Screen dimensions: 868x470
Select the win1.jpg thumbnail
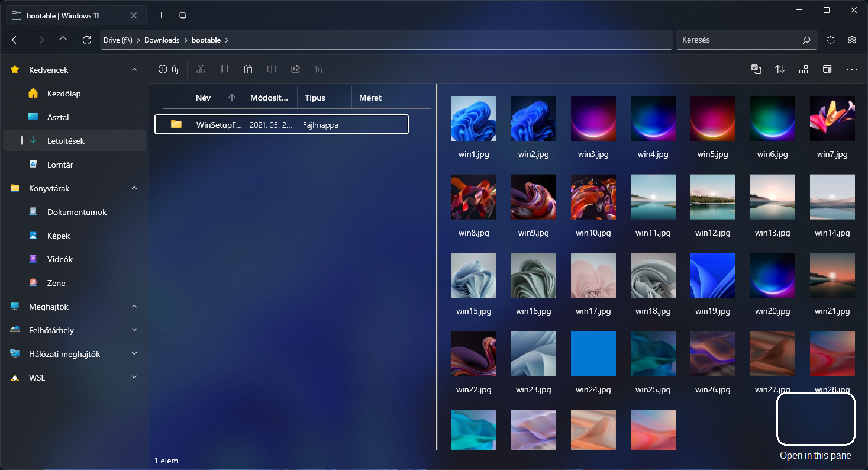[474, 118]
